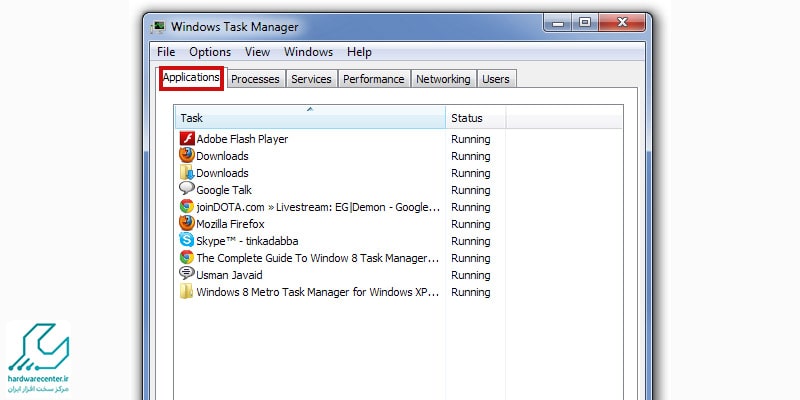Image resolution: width=800 pixels, height=400 pixels.
Task: Click the Skype icon beside tinkadabba
Action: tap(187, 240)
